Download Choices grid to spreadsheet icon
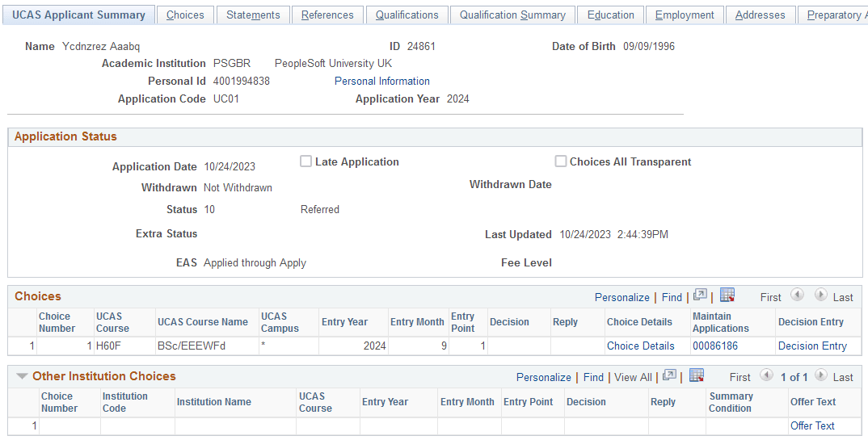This screenshot has height=440, width=868. click(727, 295)
